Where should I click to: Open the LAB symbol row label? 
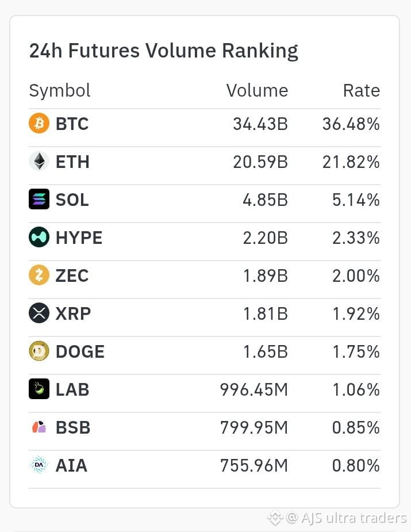(72, 389)
